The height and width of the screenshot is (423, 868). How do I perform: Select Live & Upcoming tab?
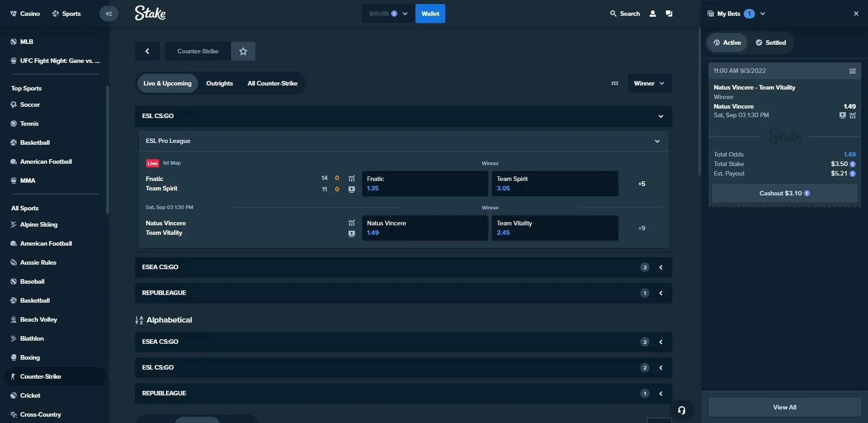click(x=167, y=83)
